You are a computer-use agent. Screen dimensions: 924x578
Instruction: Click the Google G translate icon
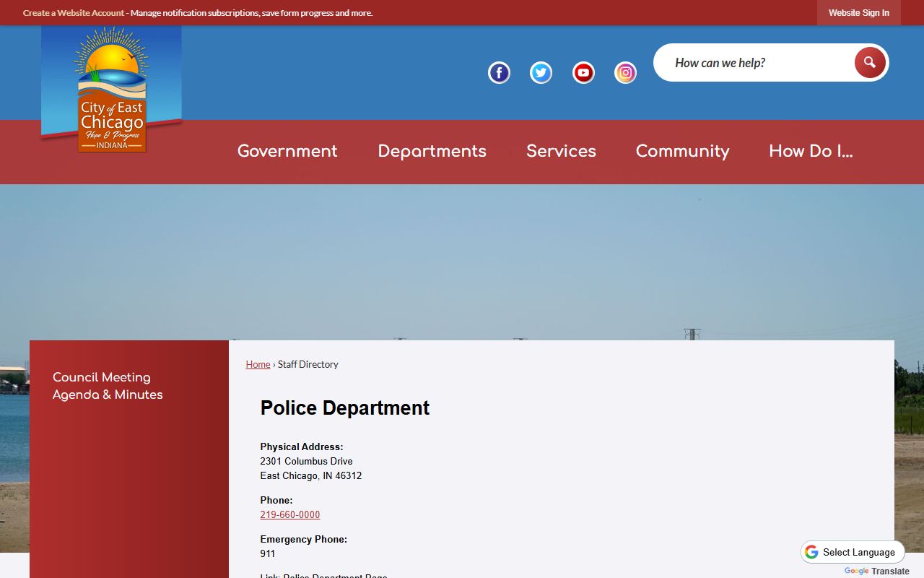pyautogui.click(x=811, y=552)
